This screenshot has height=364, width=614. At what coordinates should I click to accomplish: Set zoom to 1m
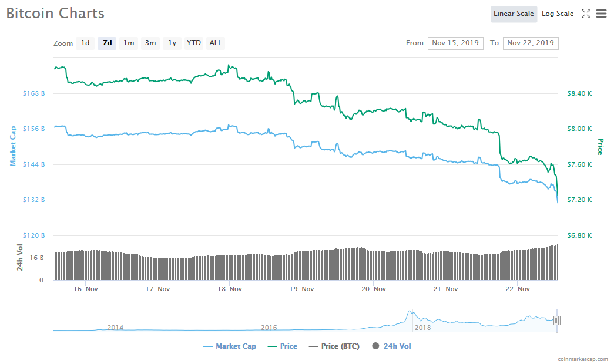coord(129,43)
